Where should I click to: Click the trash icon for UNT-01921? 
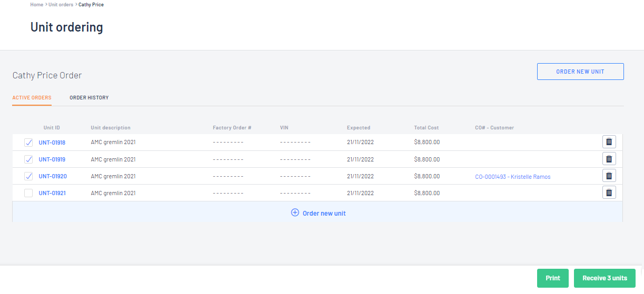[x=609, y=192]
